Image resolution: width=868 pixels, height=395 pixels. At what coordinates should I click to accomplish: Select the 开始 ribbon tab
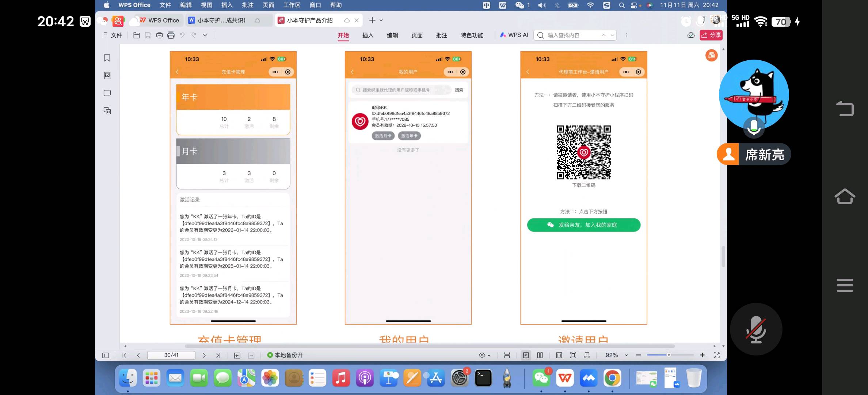343,35
